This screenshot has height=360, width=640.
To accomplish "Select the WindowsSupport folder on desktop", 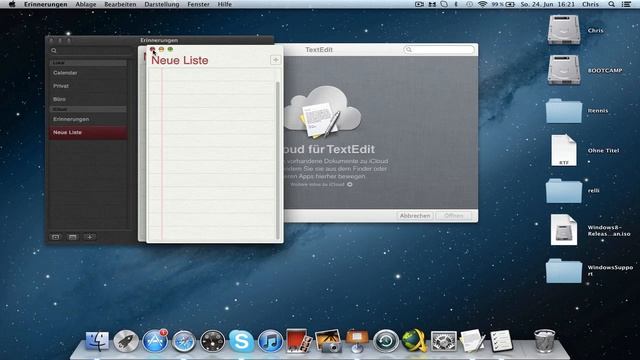I will pos(564,270).
